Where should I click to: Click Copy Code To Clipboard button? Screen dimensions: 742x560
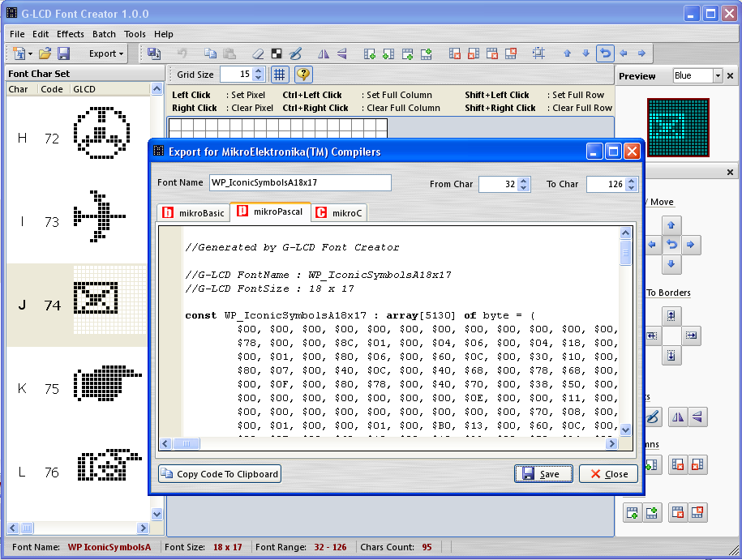tap(220, 474)
